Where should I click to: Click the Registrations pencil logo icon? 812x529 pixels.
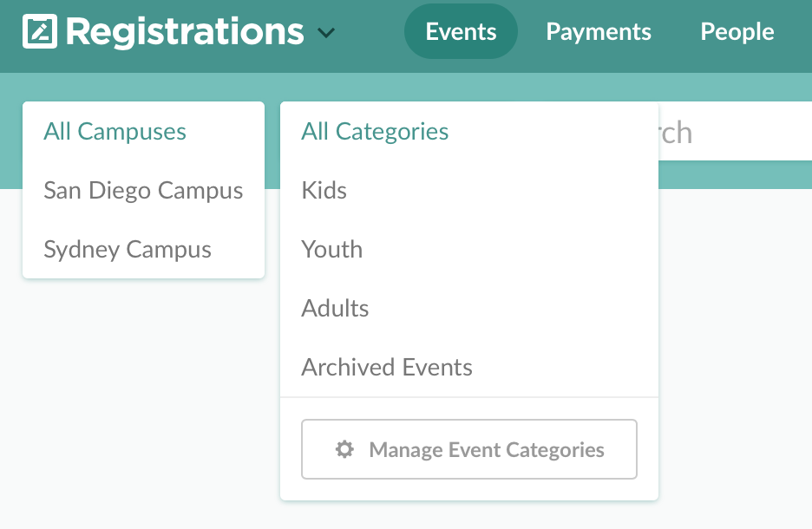pyautogui.click(x=40, y=32)
